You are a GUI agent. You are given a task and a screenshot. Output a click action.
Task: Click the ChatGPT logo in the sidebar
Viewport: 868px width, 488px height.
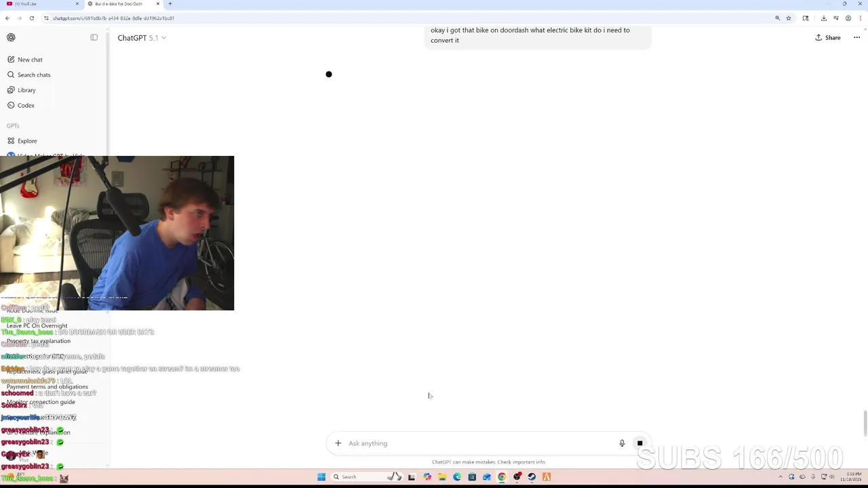click(x=11, y=37)
